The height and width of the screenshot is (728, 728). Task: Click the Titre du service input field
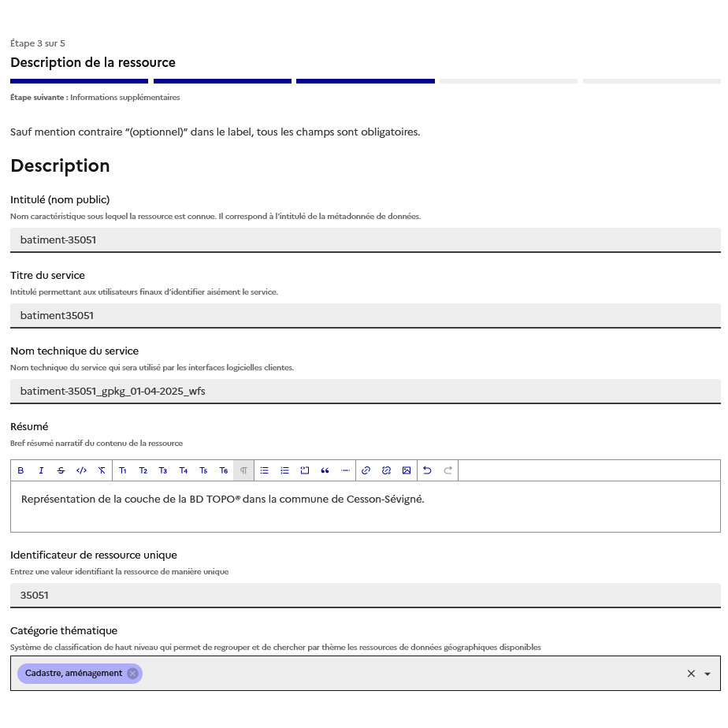(x=365, y=315)
